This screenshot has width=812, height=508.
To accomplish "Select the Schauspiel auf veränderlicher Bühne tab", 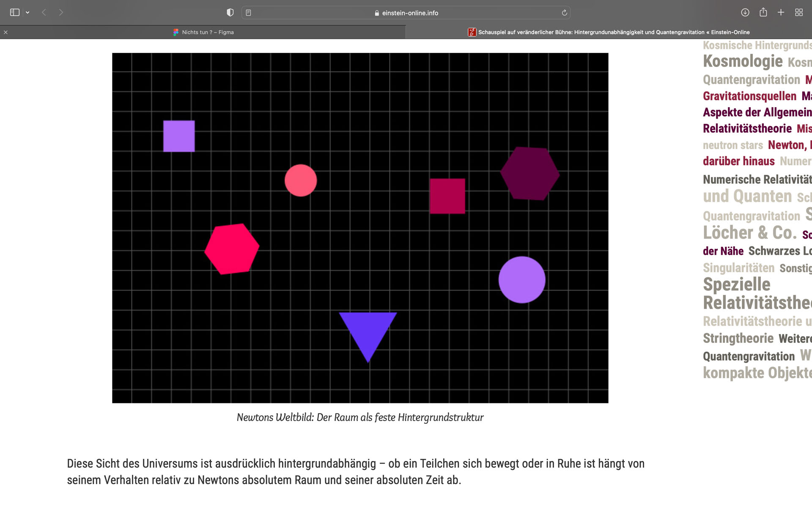I will (609, 32).
